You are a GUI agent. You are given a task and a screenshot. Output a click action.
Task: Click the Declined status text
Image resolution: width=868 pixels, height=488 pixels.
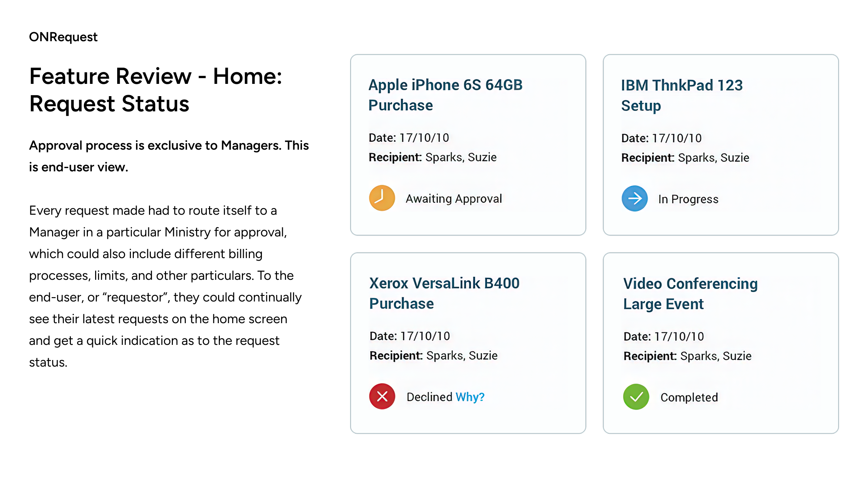[429, 397]
